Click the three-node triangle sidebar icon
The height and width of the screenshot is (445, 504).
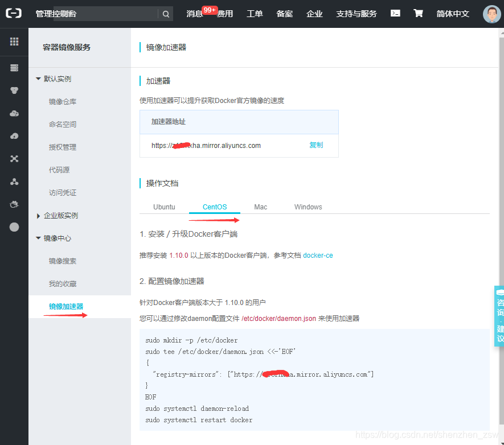click(14, 182)
